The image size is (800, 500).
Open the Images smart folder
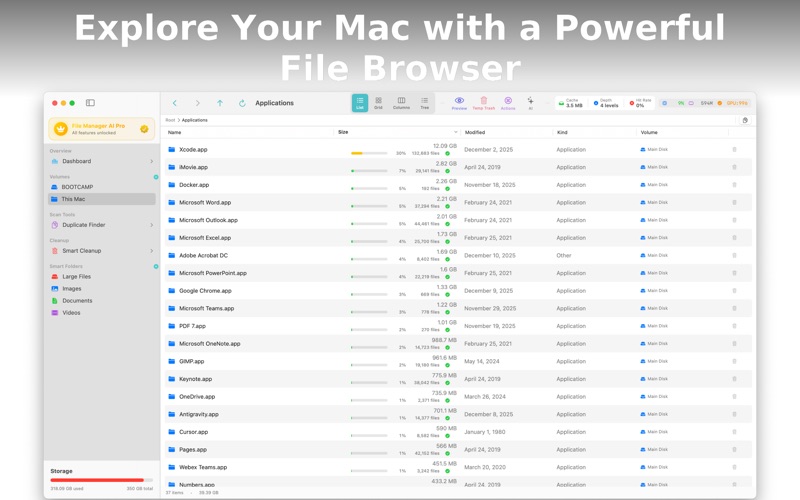[102, 289]
